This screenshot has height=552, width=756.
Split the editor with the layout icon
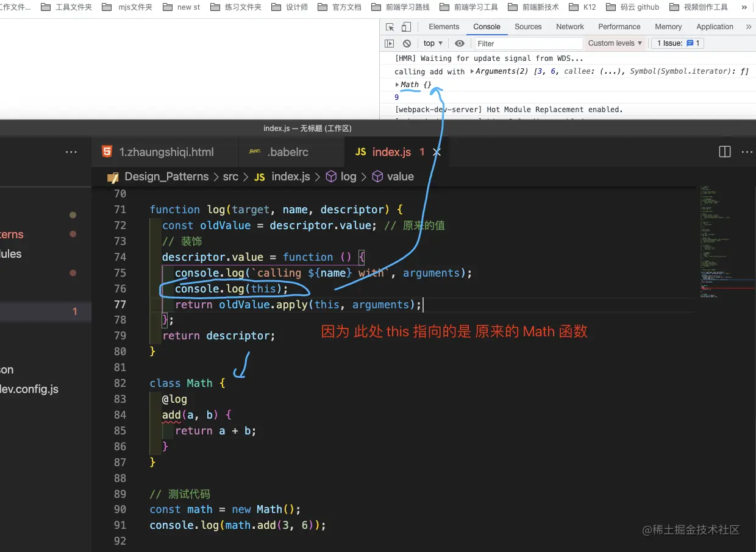(x=725, y=152)
